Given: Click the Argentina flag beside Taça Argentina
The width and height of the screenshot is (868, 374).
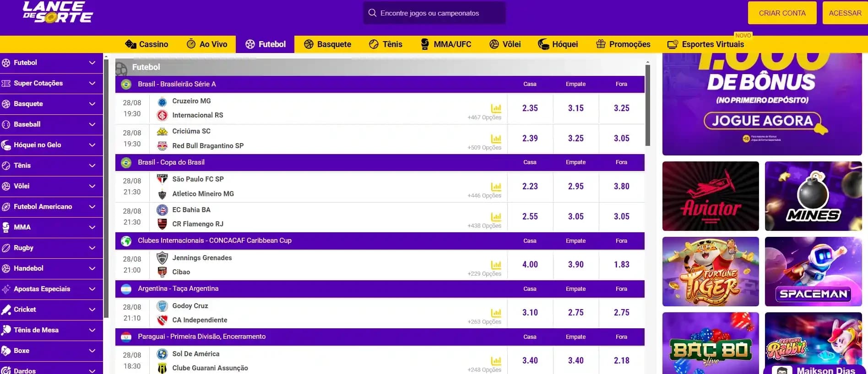Looking at the screenshot, I should (126, 289).
